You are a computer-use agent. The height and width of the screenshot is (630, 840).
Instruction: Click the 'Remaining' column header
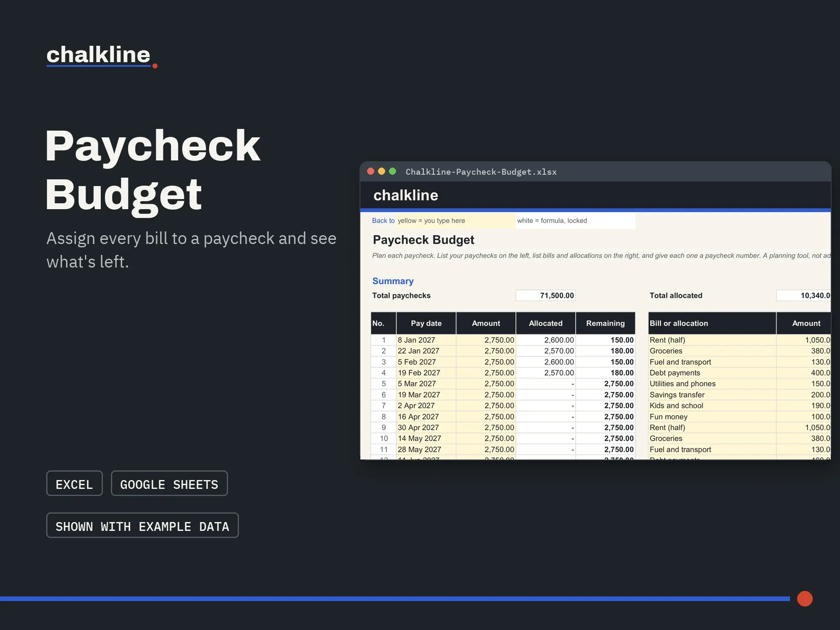click(605, 323)
